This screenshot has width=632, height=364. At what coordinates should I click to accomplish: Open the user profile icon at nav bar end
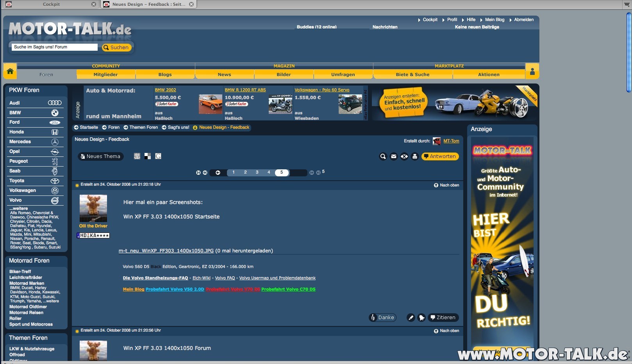(532, 71)
